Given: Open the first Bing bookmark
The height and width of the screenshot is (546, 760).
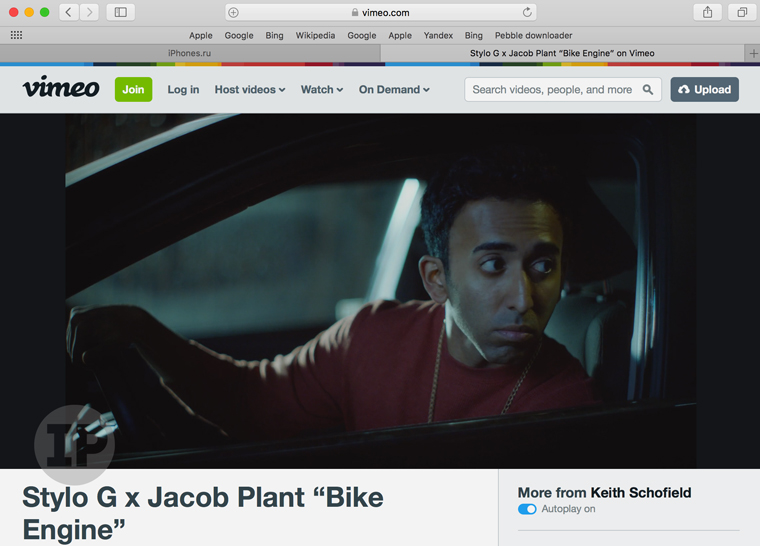Looking at the screenshot, I should click(274, 35).
